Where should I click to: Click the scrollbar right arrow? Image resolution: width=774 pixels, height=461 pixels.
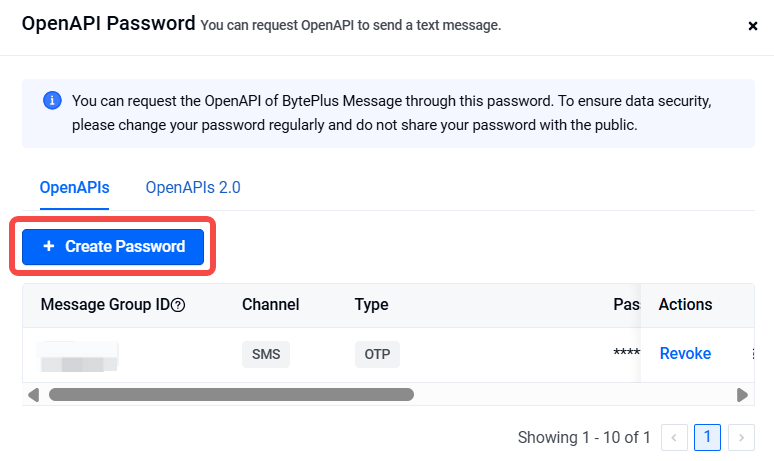point(742,395)
